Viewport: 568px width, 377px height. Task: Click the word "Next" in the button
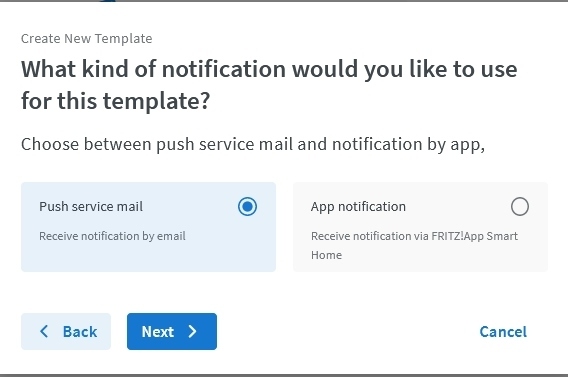point(158,332)
